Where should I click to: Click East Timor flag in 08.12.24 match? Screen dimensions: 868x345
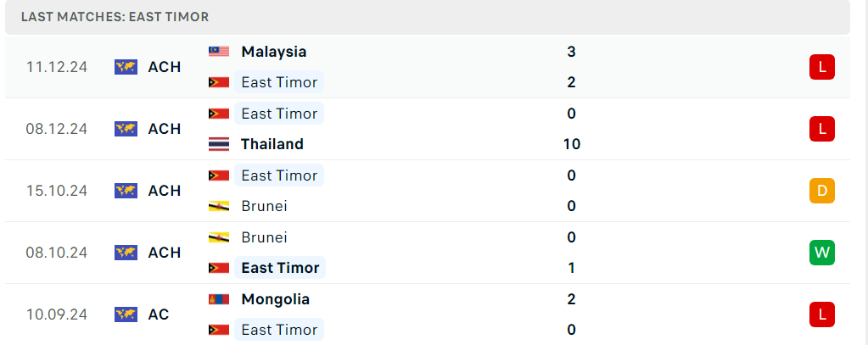(x=219, y=114)
